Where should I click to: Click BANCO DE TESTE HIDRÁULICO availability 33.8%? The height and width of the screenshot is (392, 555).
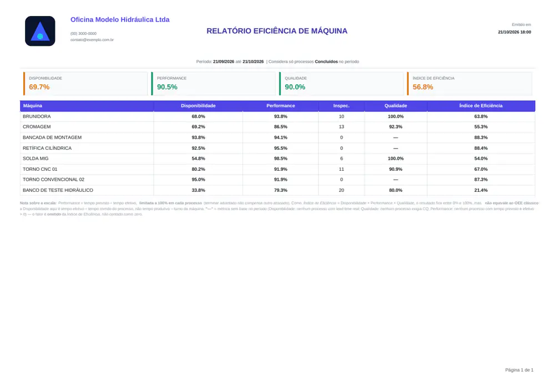point(198,190)
